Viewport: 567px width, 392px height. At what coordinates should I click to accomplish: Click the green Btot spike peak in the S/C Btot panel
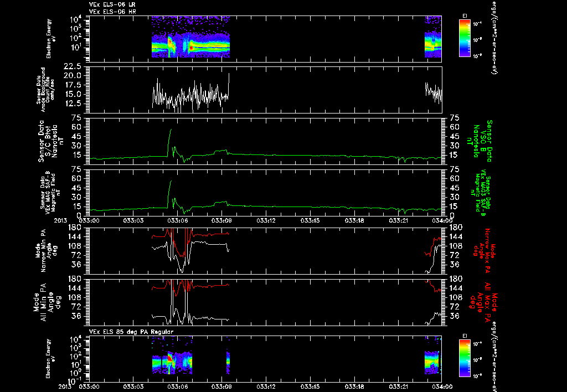(x=171, y=130)
